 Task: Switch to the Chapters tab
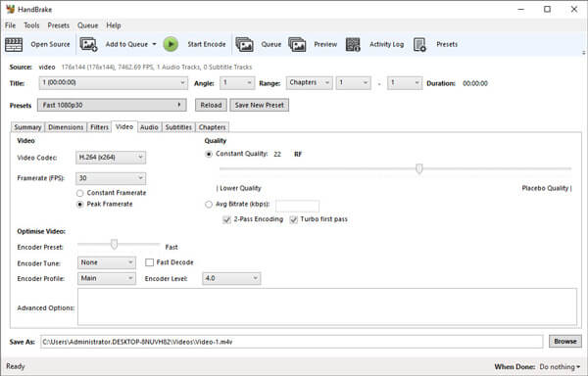tap(213, 127)
